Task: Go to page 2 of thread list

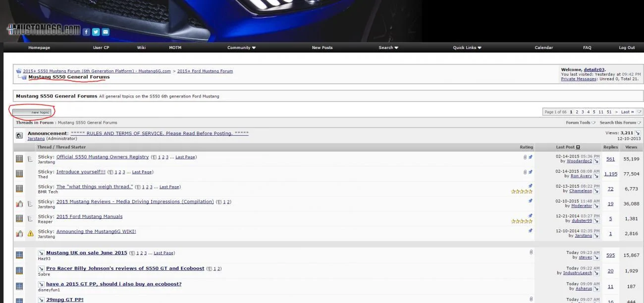Action: coord(577,112)
